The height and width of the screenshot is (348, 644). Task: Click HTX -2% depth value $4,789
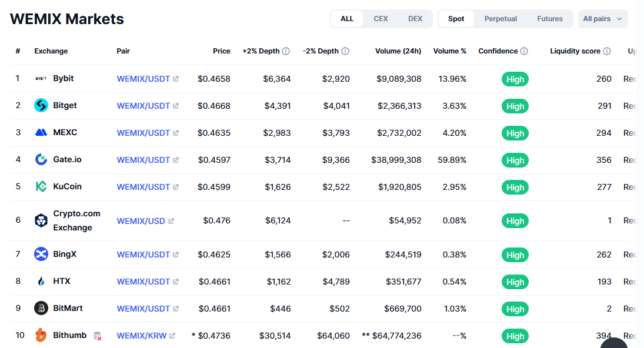pos(336,282)
